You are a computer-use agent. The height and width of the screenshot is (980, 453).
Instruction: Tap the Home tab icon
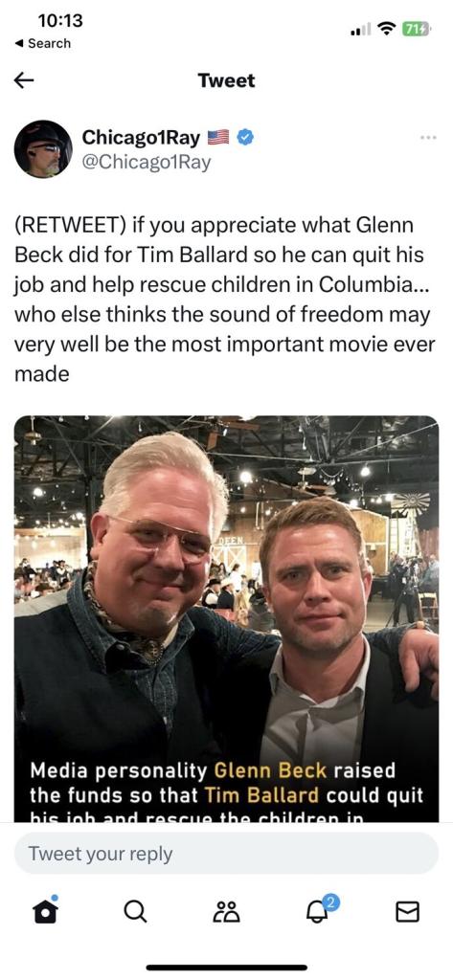[x=45, y=909]
